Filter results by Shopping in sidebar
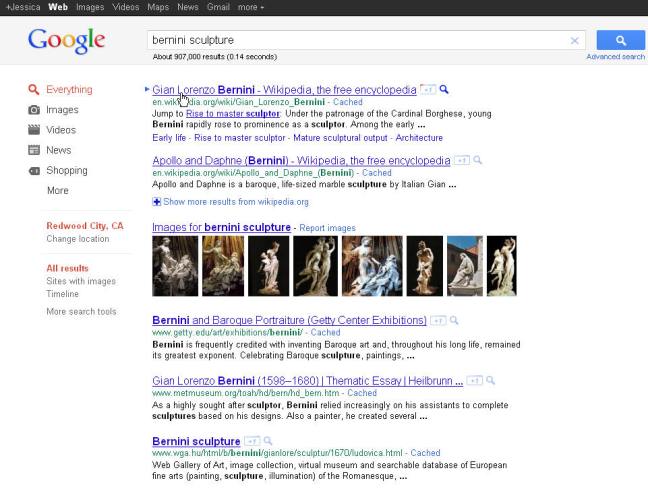The height and width of the screenshot is (489, 648). click(66, 171)
